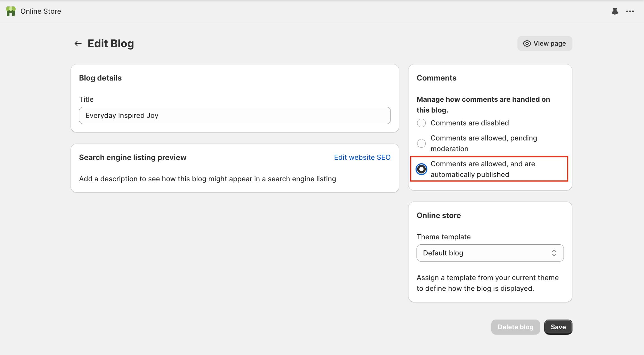644x355 pixels.
Task: Choose comments automatically published radio
Action: 421,169
